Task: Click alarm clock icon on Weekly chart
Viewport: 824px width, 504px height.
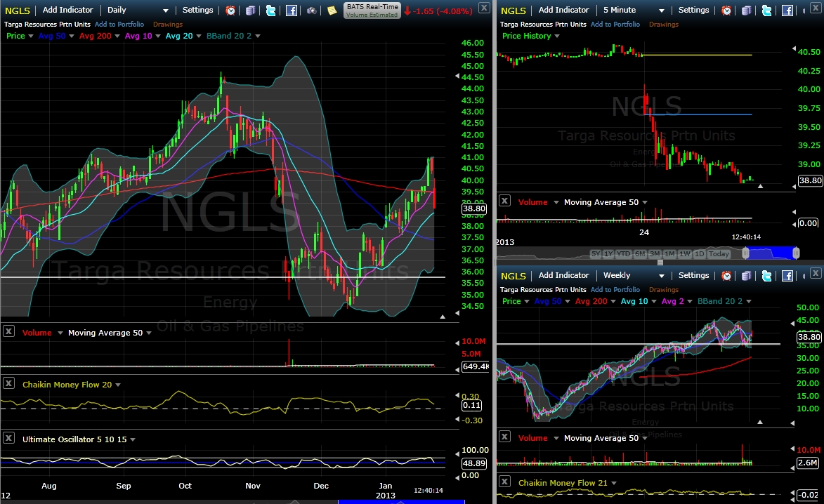Action: [726, 276]
